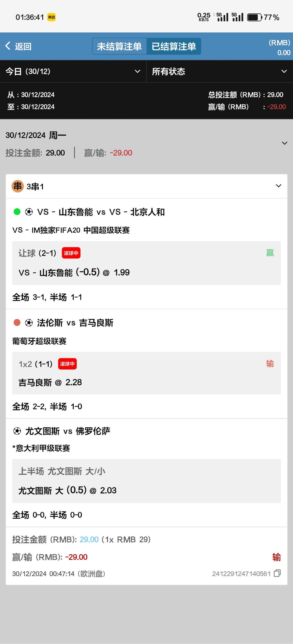This screenshot has height=644, width=293.
Task: Tap the green status dot for 山东鲁能
Action: pos(17,212)
